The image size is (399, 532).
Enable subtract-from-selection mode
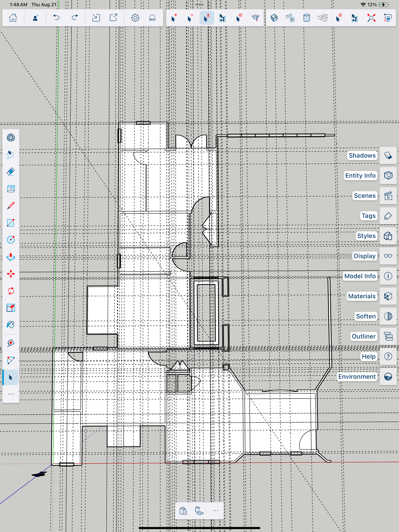190,18
